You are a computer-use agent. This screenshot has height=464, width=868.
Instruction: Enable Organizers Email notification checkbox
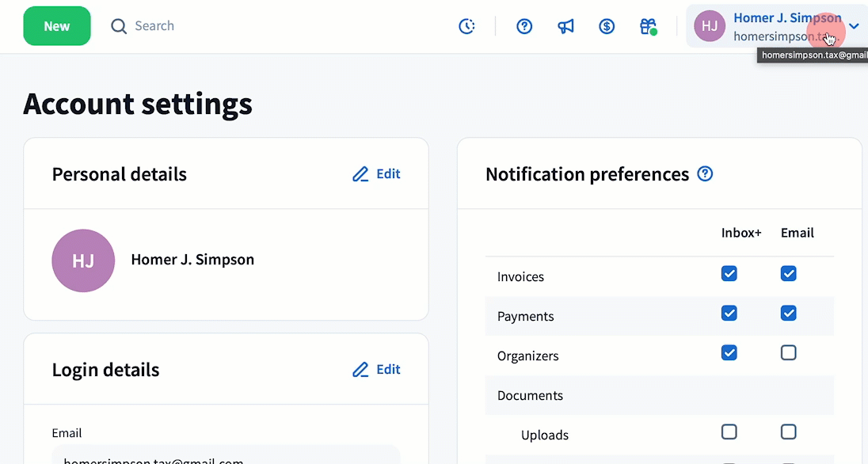[788, 353]
